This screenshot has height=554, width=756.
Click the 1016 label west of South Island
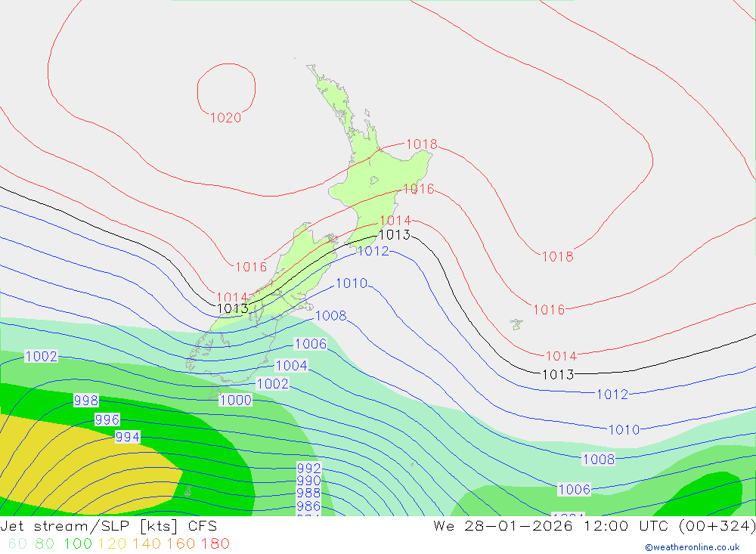coord(251,267)
